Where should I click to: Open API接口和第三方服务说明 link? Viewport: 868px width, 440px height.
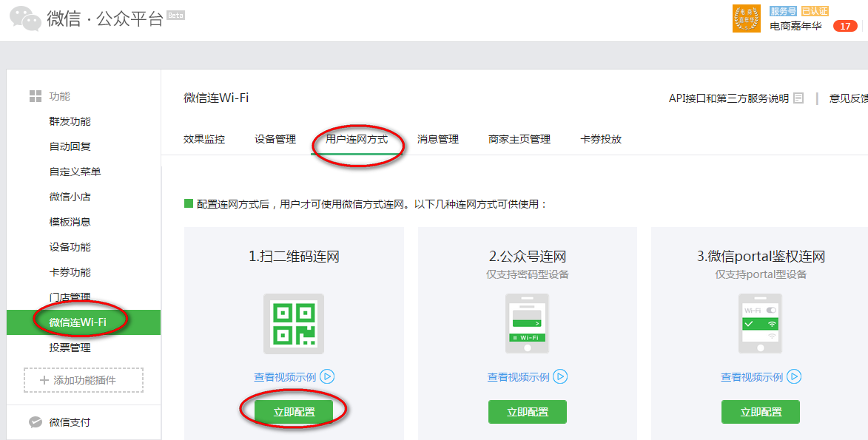click(728, 98)
